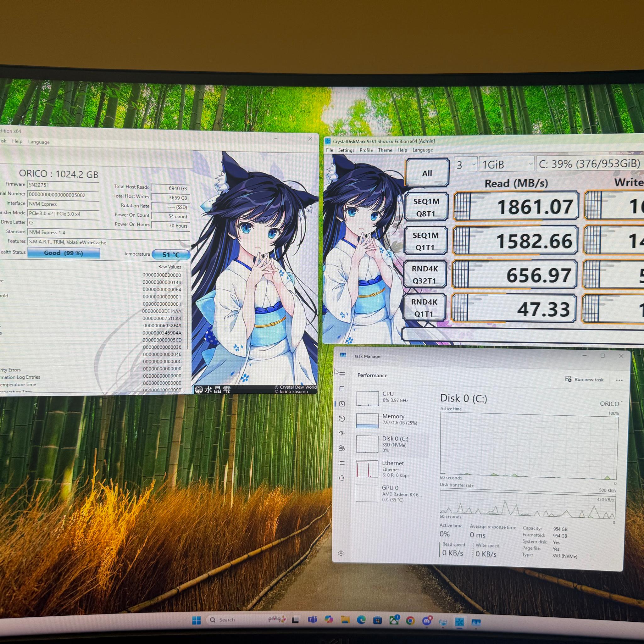The image size is (644, 644).
Task: Expand the 1GiB test size dropdown
Action: point(506,165)
